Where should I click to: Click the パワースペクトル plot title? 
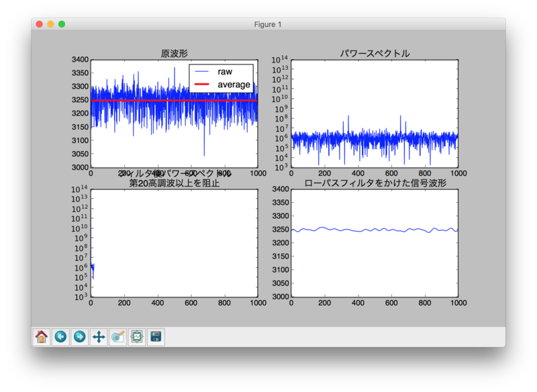coord(375,54)
